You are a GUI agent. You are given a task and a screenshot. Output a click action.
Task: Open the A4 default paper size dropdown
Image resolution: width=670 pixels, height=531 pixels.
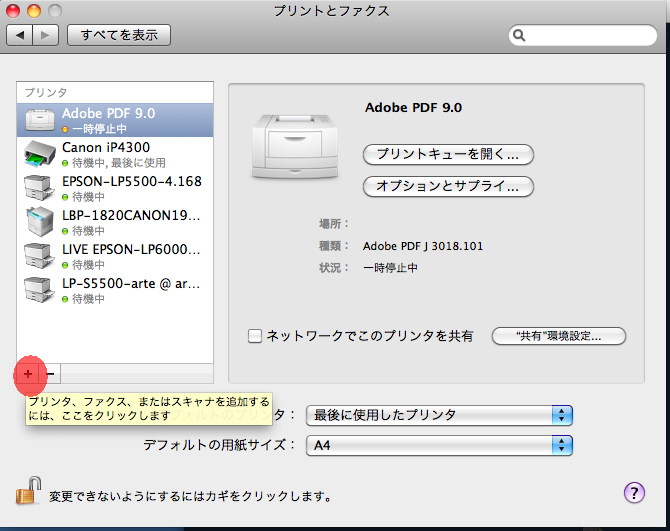point(439,446)
